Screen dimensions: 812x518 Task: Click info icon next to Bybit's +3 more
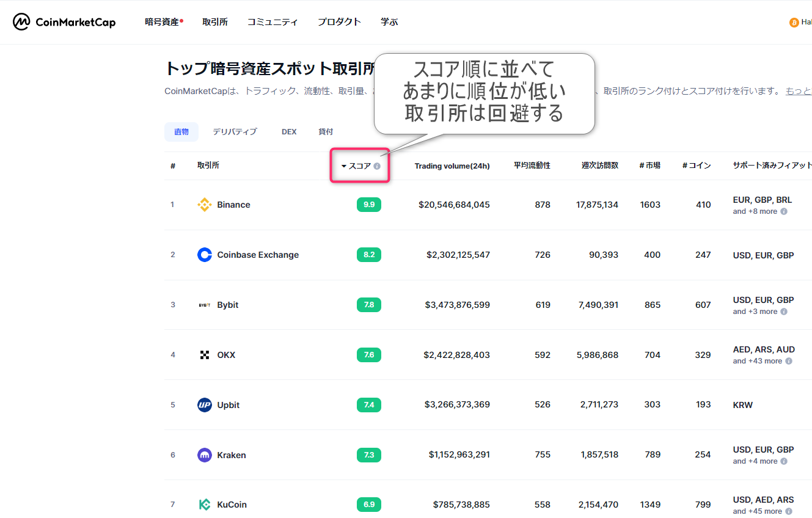[784, 312]
